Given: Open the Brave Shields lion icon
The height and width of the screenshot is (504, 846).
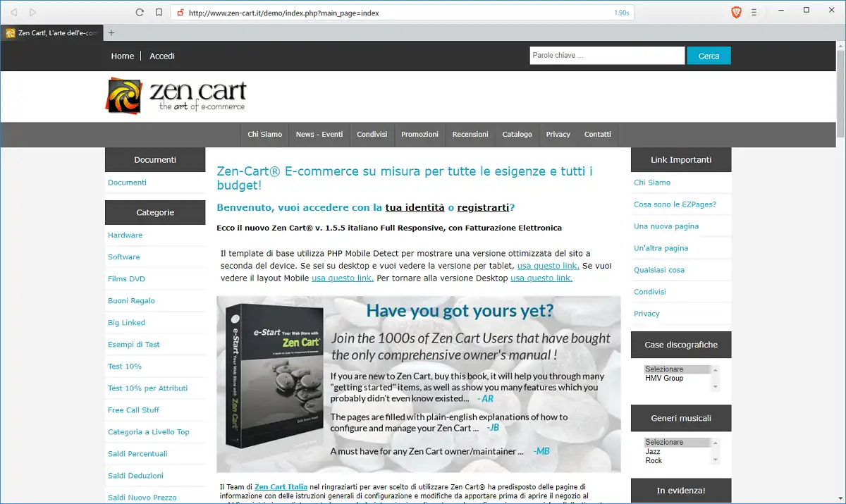Looking at the screenshot, I should click(x=736, y=12).
